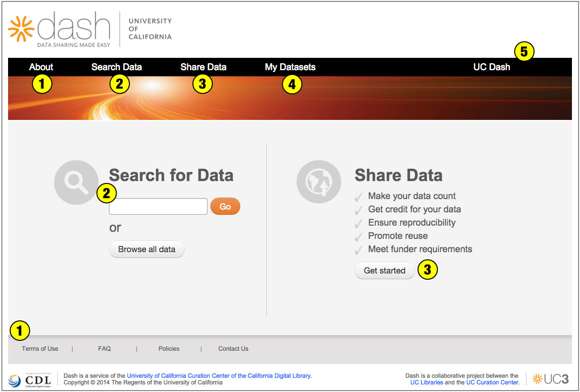This screenshot has width=580, height=392.
Task: Open the Search Data navigation item
Action: pyautogui.click(x=117, y=67)
